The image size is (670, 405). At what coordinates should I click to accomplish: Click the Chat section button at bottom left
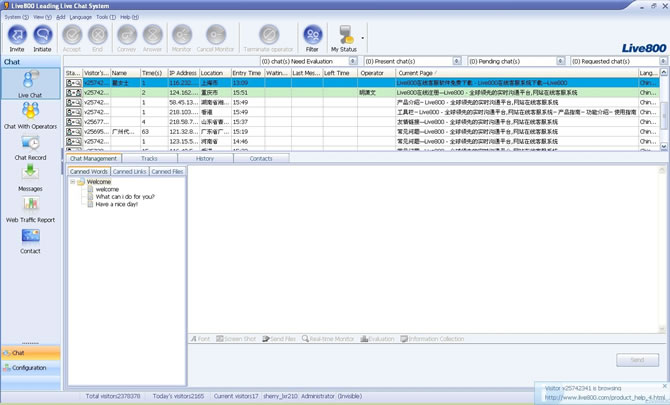(30, 353)
